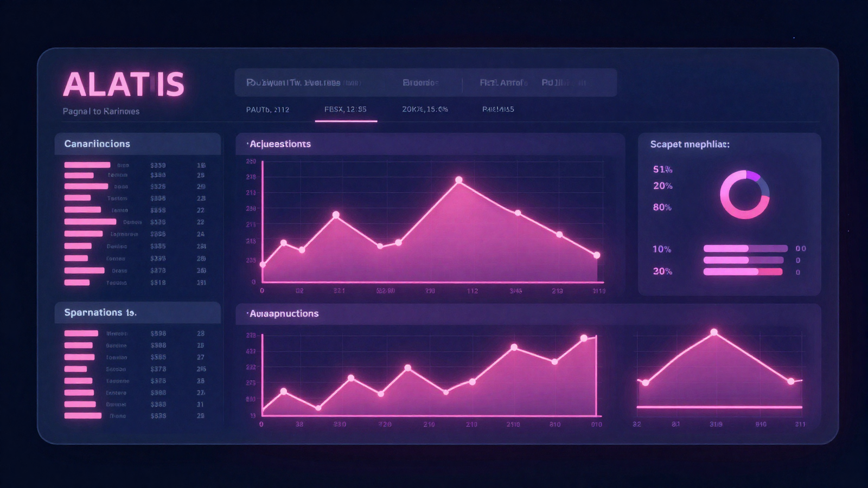
Task: Click the progress bar next to 10%
Action: [745, 248]
